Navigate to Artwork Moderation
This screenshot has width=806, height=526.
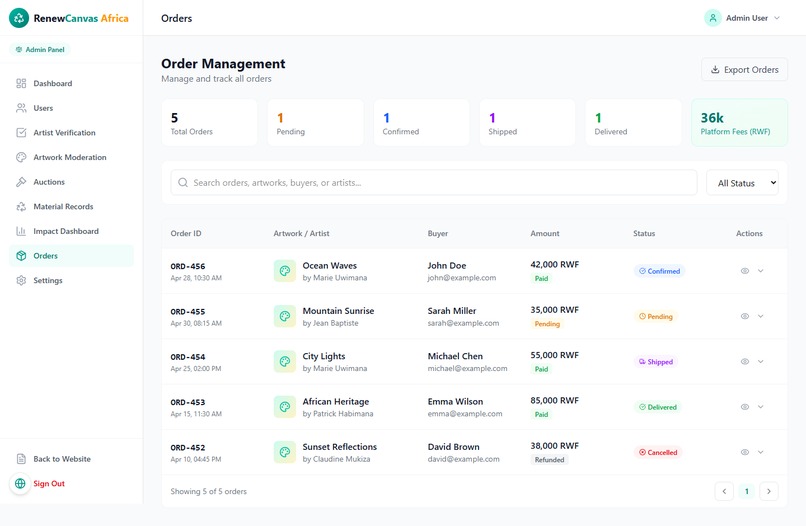[71, 157]
